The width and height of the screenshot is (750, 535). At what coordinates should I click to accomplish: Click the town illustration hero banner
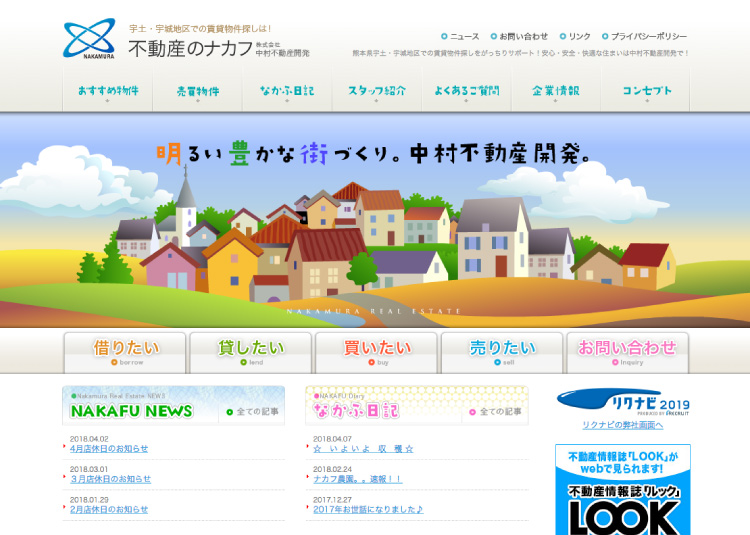click(375, 220)
